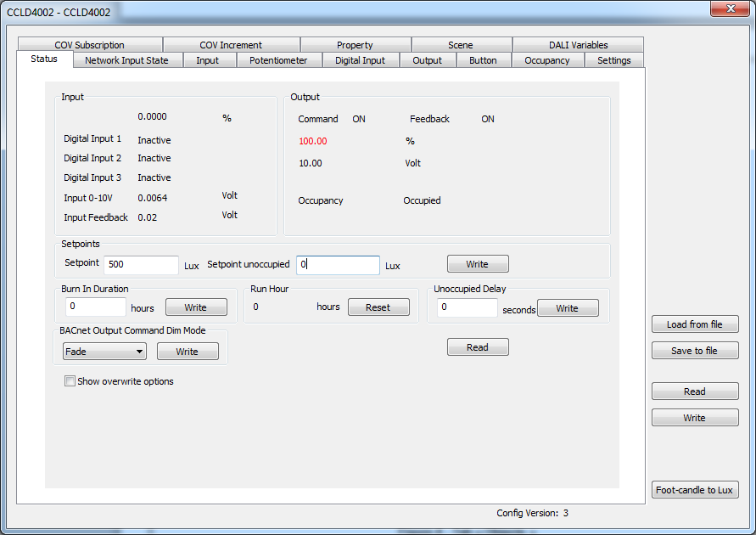
Task: Click the Setpoint Lux input field
Action: (141, 265)
